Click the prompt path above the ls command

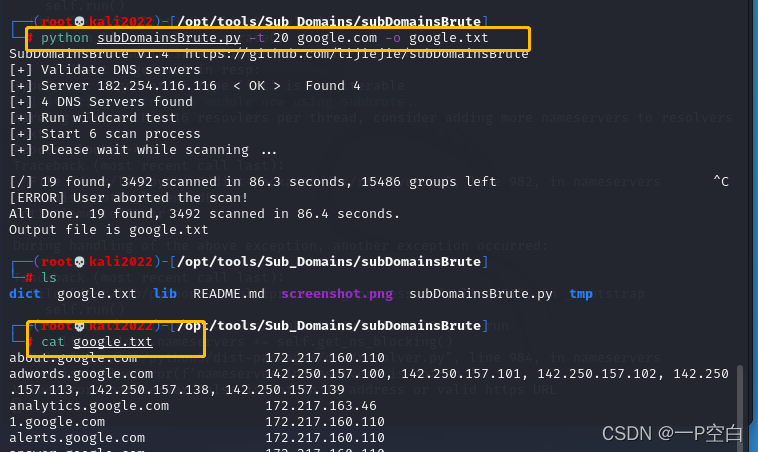click(329, 262)
